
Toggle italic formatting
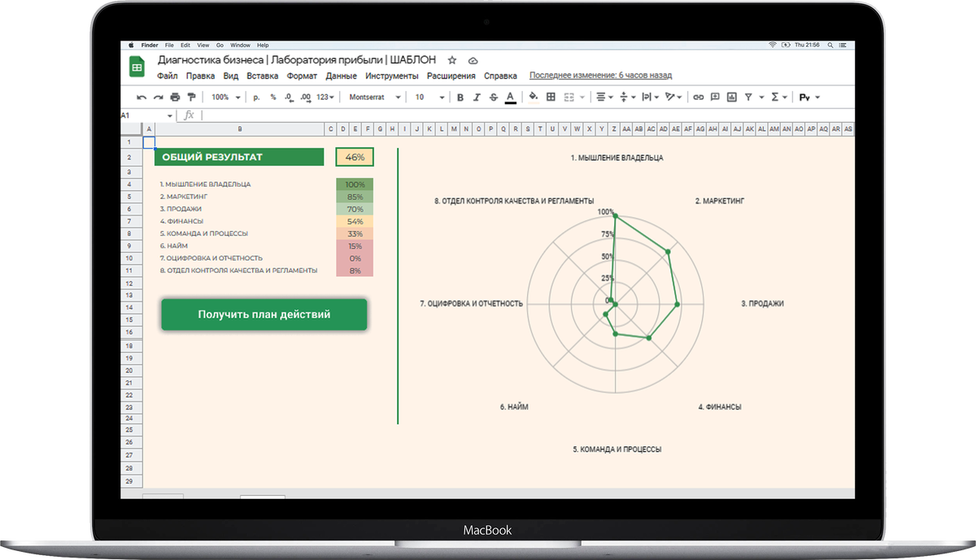point(476,98)
